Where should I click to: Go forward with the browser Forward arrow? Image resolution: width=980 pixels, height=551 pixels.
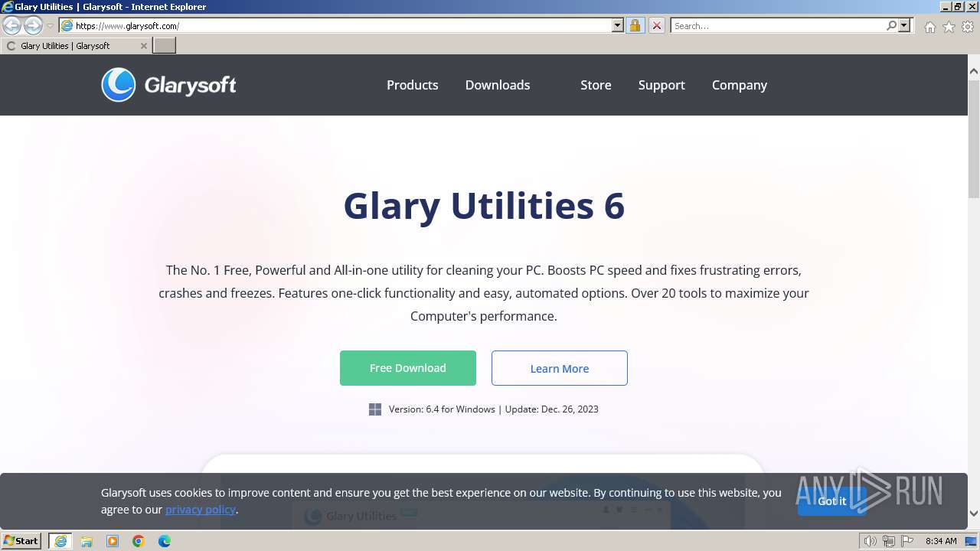click(x=33, y=26)
